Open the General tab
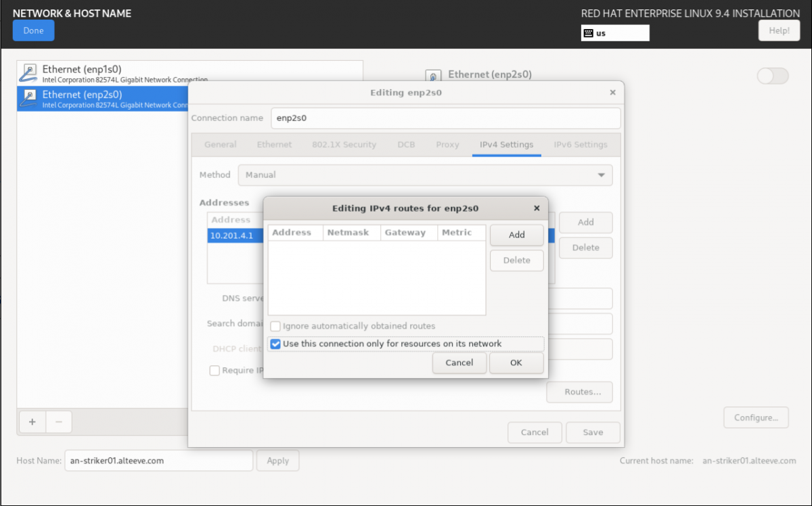The width and height of the screenshot is (812, 506). point(221,145)
